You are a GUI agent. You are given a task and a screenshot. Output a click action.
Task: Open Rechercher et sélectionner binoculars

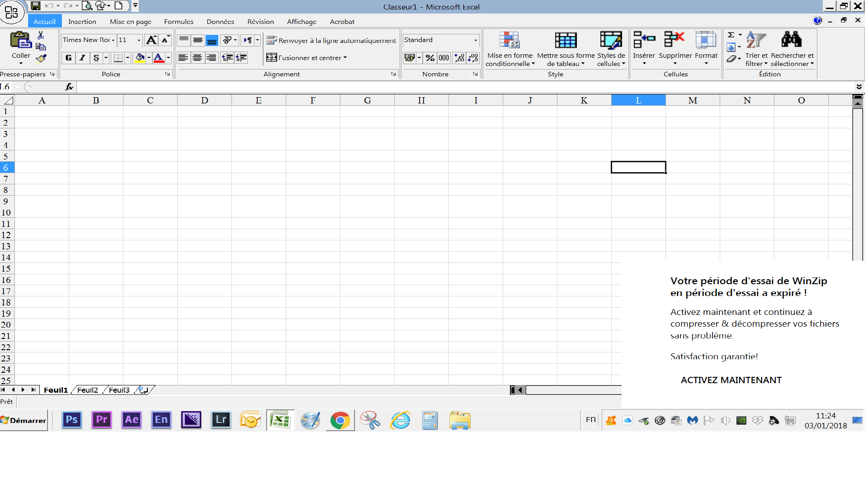click(792, 41)
